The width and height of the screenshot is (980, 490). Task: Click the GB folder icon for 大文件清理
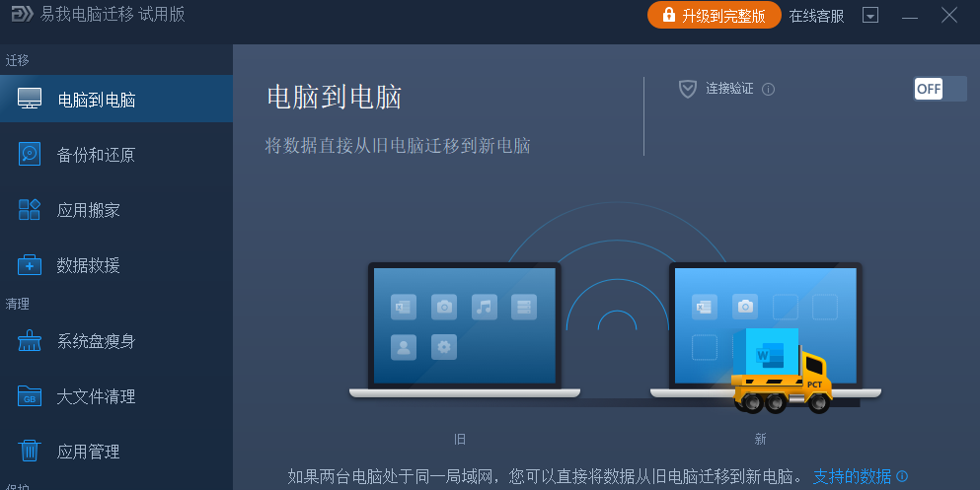(30, 396)
